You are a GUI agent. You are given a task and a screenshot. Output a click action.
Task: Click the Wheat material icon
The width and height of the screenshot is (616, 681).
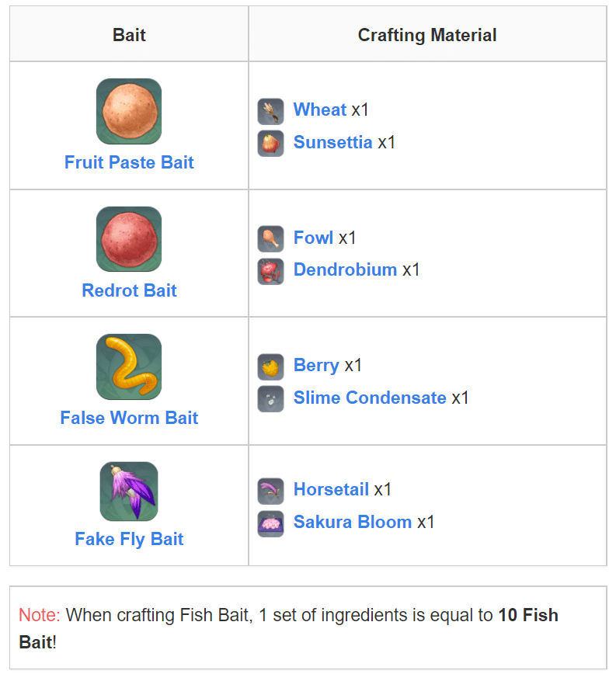click(x=270, y=111)
